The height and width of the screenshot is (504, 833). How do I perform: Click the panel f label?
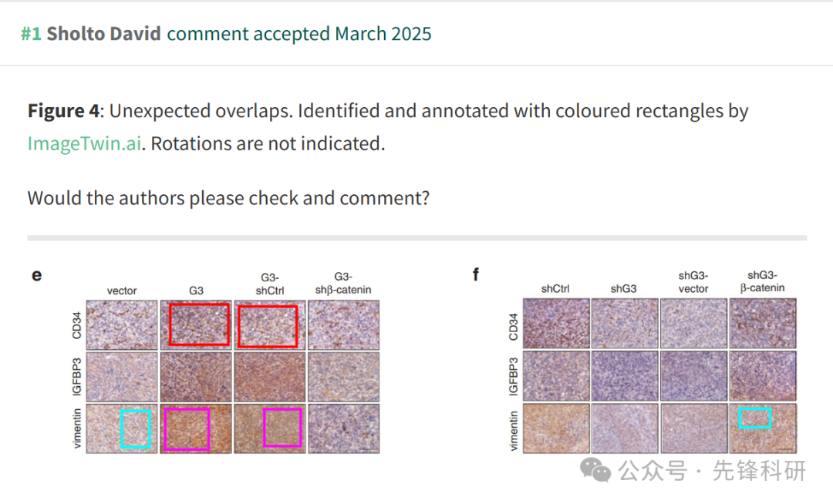[x=475, y=274]
